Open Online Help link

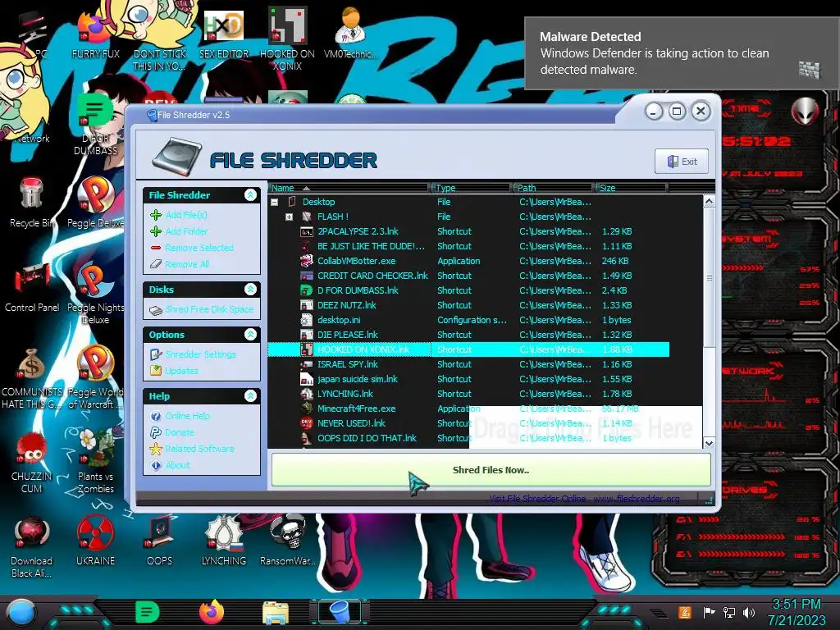pyautogui.click(x=188, y=416)
